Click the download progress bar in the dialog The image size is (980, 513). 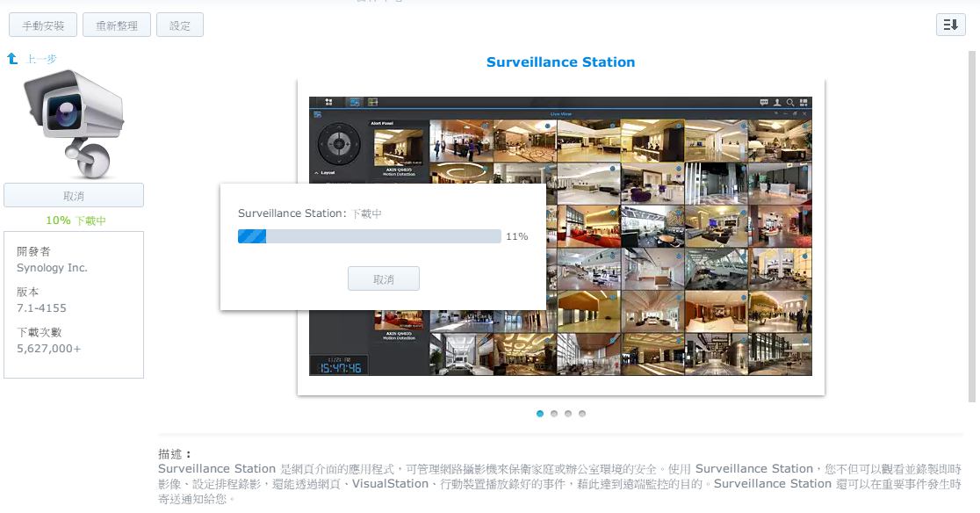(370, 236)
